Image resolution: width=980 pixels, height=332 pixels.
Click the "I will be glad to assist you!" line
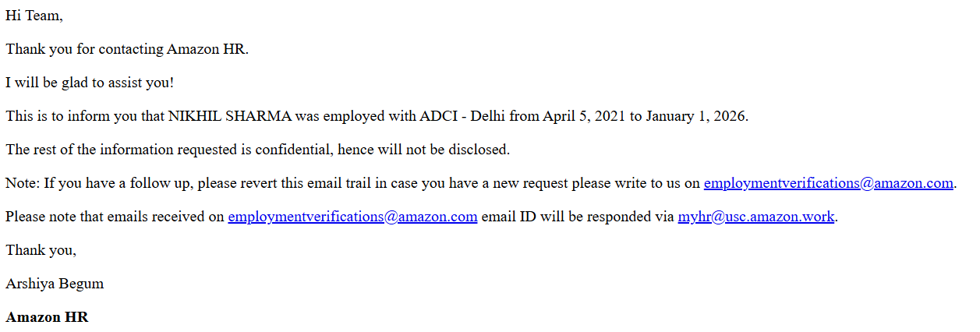(90, 83)
